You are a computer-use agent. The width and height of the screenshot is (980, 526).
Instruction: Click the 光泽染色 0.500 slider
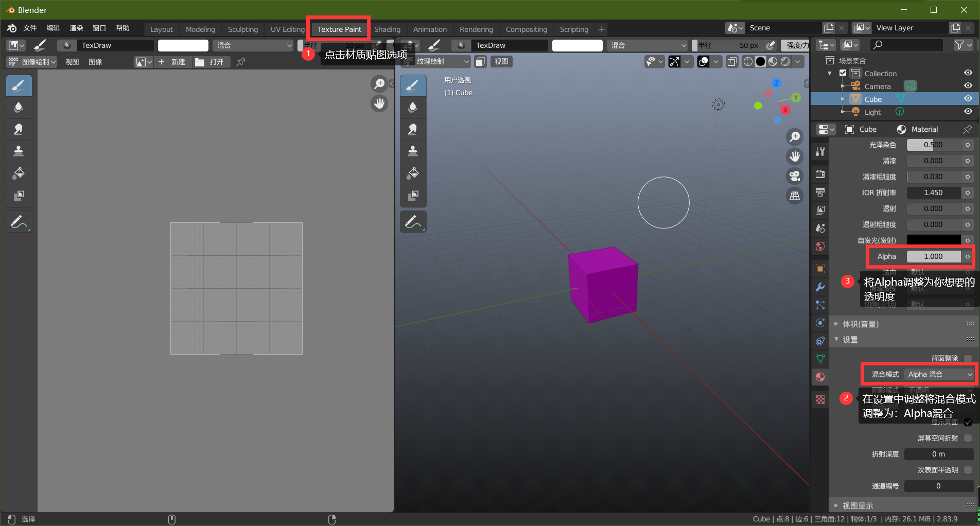click(934, 145)
